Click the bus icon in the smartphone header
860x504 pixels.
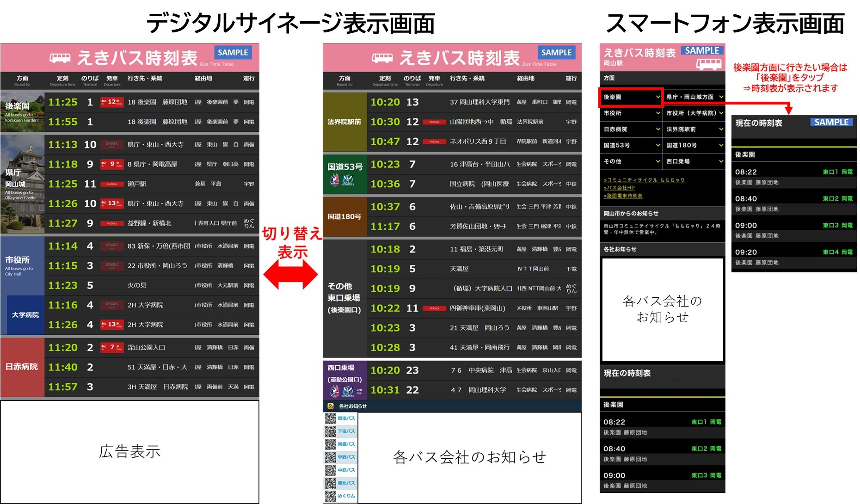(x=709, y=64)
